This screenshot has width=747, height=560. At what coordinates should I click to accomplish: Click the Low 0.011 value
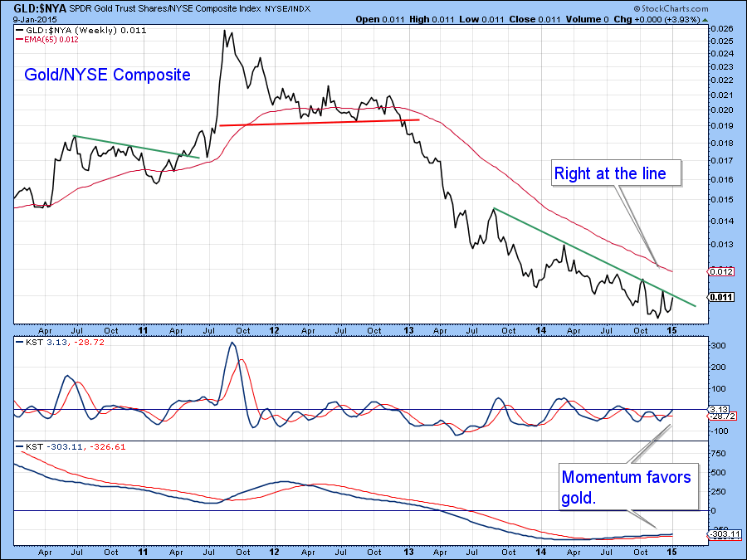(x=481, y=20)
